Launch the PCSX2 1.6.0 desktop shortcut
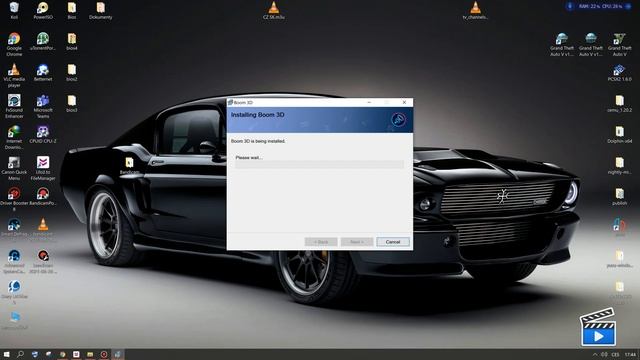This screenshot has height=360, width=640. (620, 73)
